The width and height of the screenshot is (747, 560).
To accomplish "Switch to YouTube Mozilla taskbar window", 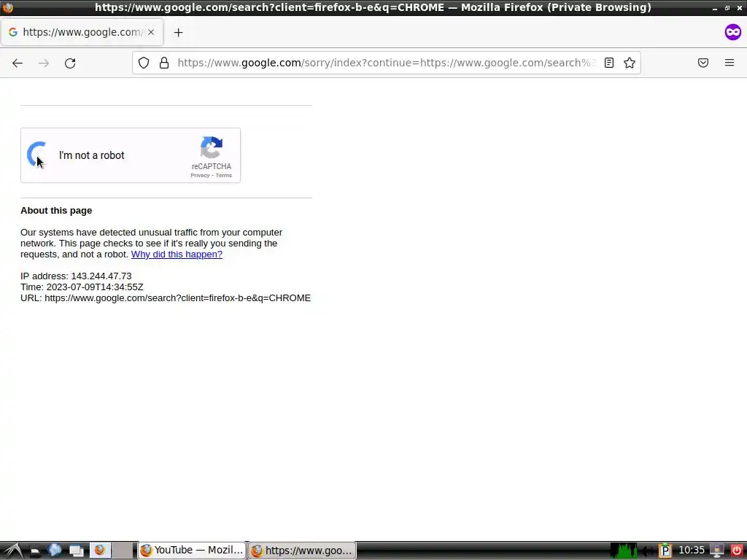I will pos(192,551).
